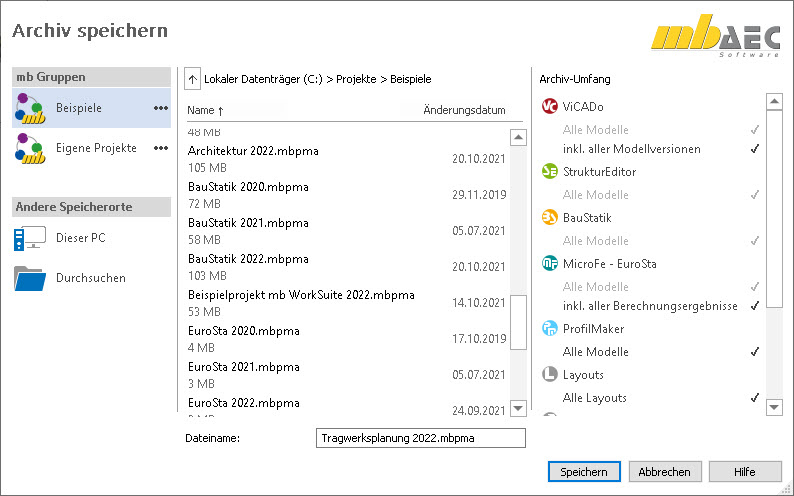This screenshot has height=496, width=794.
Task: Click the BauStatik module icon
Action: (x=549, y=217)
